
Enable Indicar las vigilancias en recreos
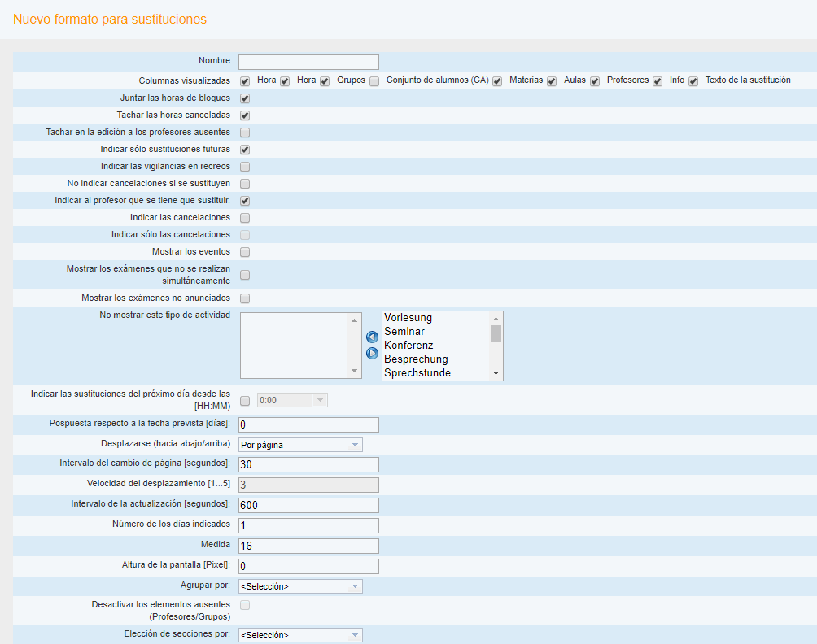(x=245, y=167)
